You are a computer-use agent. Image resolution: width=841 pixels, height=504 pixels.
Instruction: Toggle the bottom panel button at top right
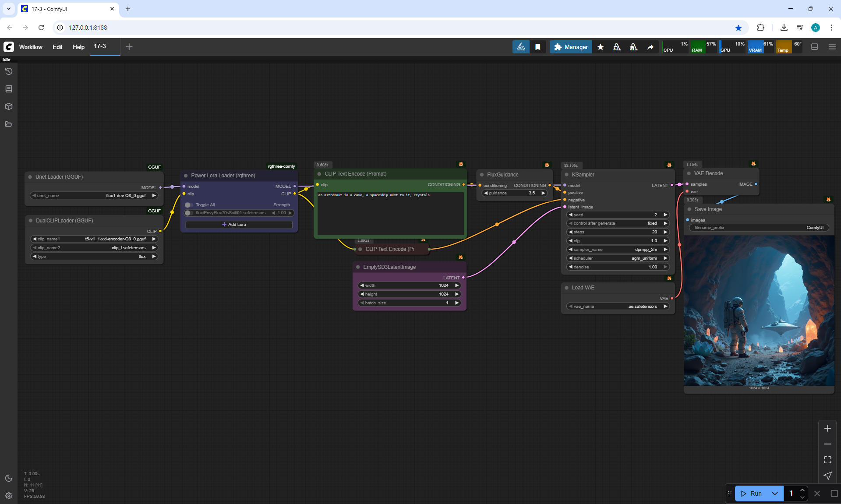(x=815, y=47)
